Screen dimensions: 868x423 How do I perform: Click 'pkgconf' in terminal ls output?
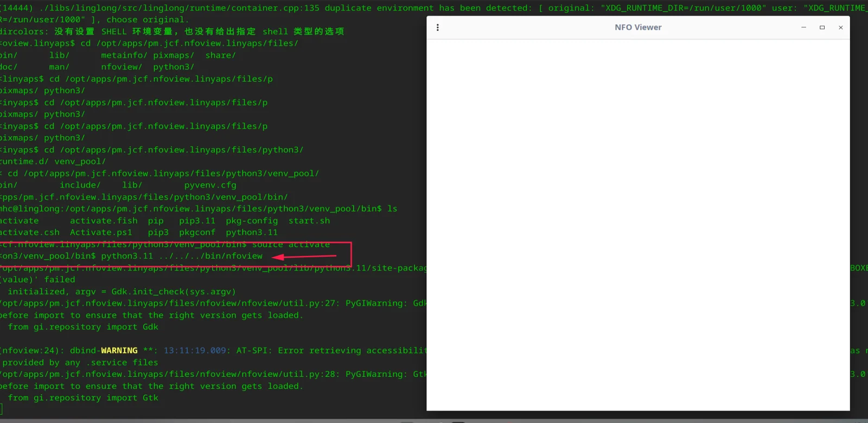[x=197, y=232]
